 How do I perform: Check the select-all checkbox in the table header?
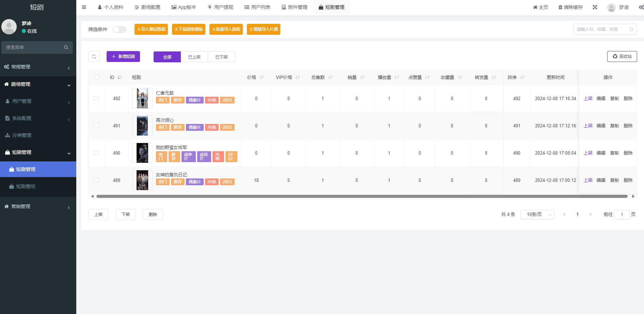tap(96, 77)
